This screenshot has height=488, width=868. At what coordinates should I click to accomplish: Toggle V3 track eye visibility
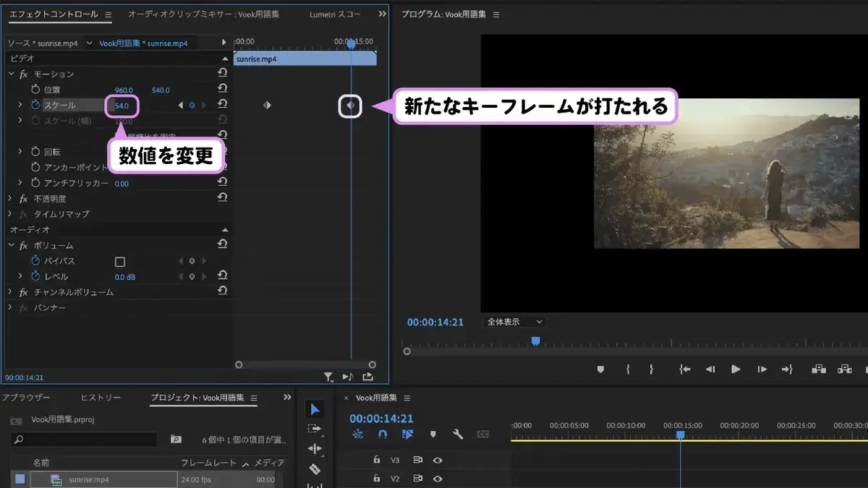click(x=438, y=460)
